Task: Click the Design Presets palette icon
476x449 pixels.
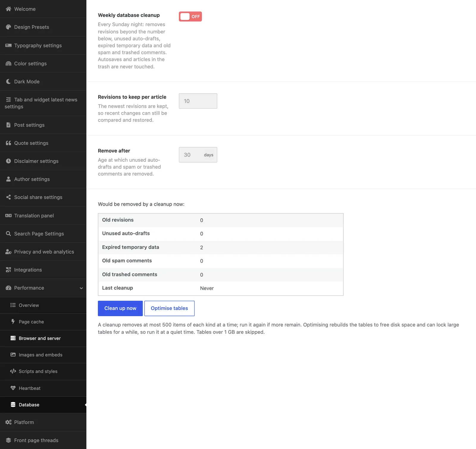Action: point(8,27)
